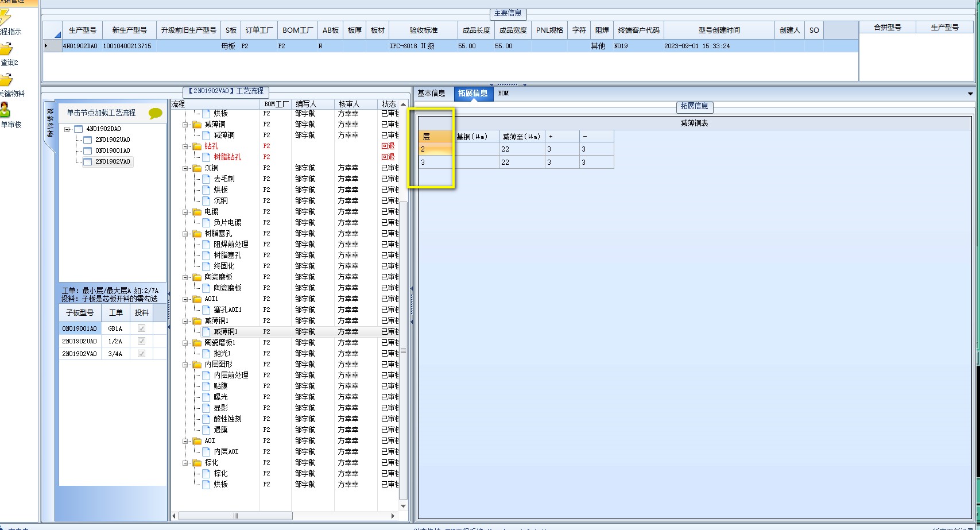This screenshot has width=980, height=530.
Task: Open the 查询2 folder icon in the sidebar
Action: tap(5, 49)
